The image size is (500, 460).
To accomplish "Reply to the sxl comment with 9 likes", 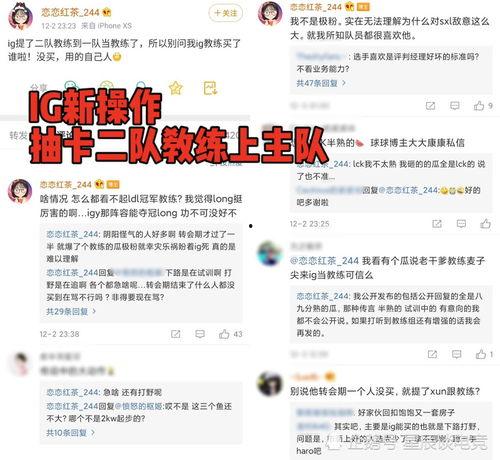I will coord(455,106).
